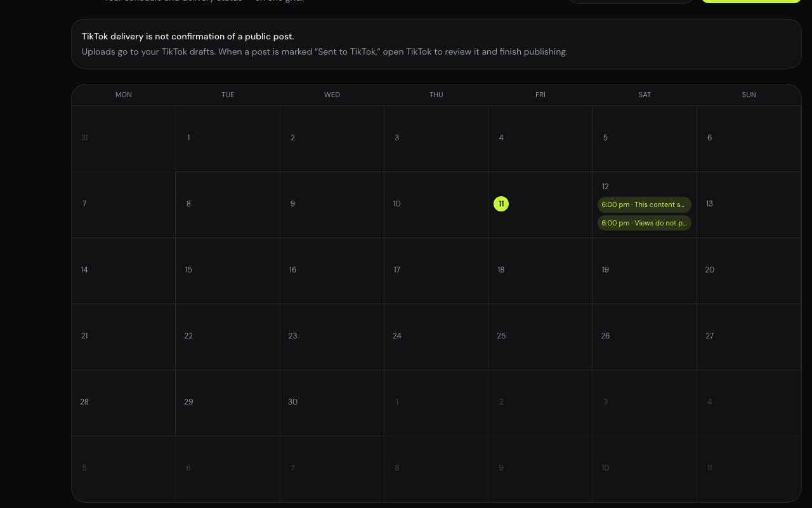Choose day 23 on the calendar

point(292,336)
